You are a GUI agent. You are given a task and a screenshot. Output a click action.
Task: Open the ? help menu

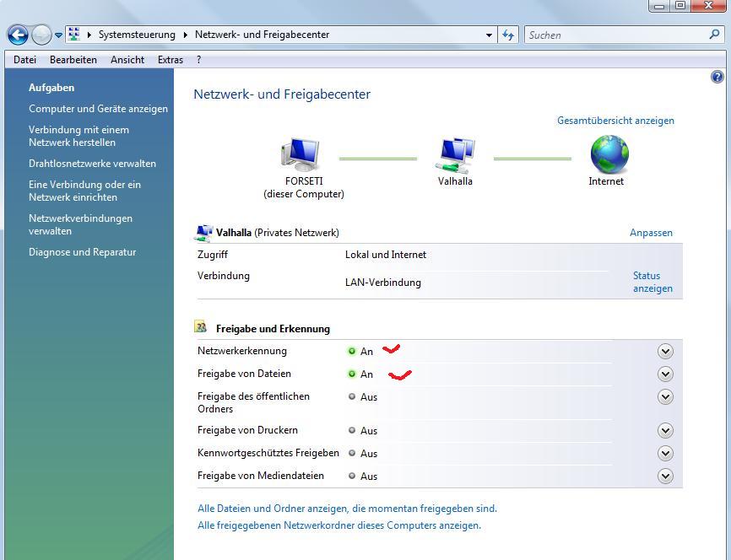click(x=198, y=60)
